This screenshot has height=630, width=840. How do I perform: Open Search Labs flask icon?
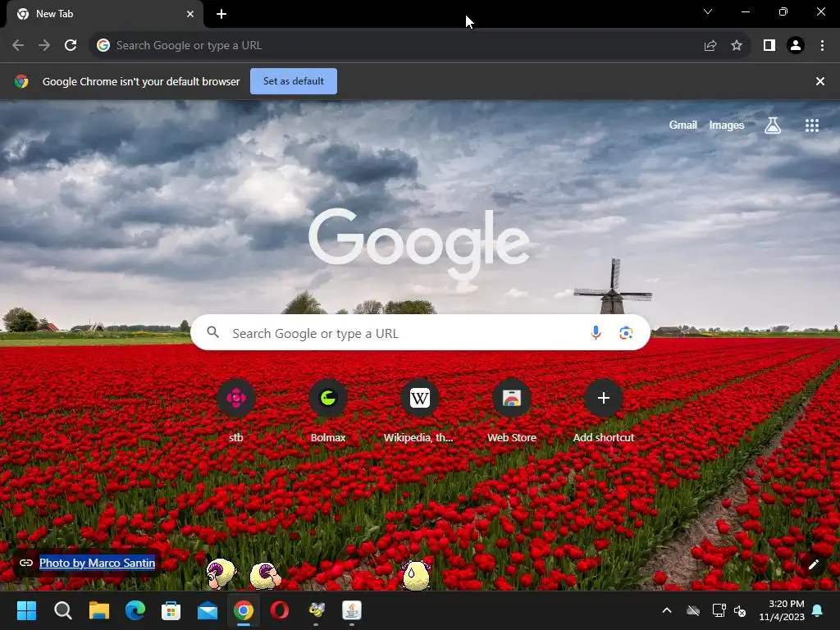pyautogui.click(x=772, y=126)
